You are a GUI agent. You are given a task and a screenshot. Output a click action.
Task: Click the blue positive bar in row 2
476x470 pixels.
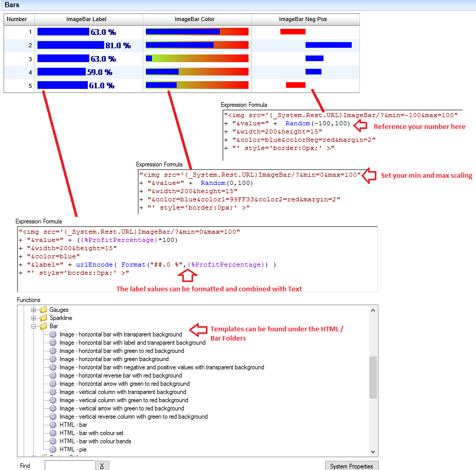pos(329,45)
